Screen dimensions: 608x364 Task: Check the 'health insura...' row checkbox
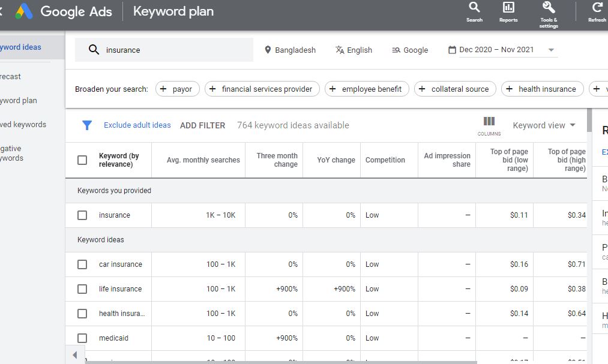pos(82,313)
